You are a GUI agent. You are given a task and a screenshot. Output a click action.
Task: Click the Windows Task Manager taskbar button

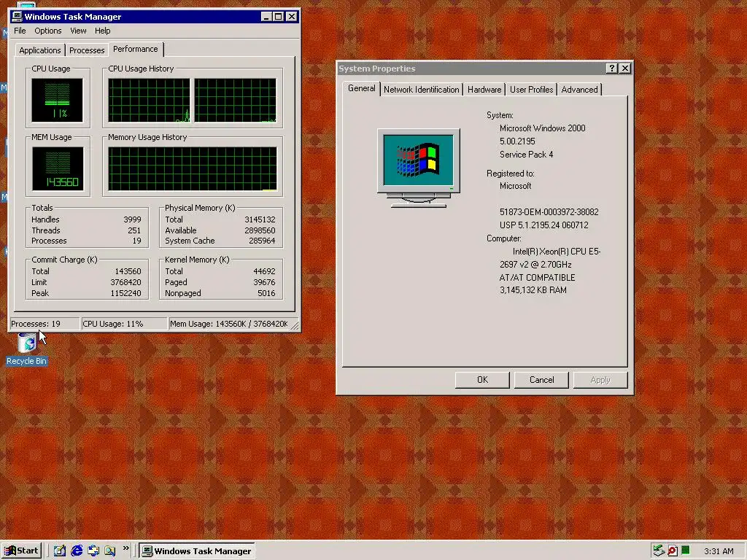(x=197, y=551)
